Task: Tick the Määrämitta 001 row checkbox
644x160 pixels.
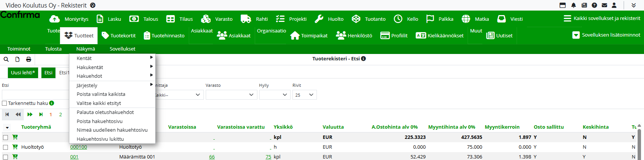Action: (5, 157)
